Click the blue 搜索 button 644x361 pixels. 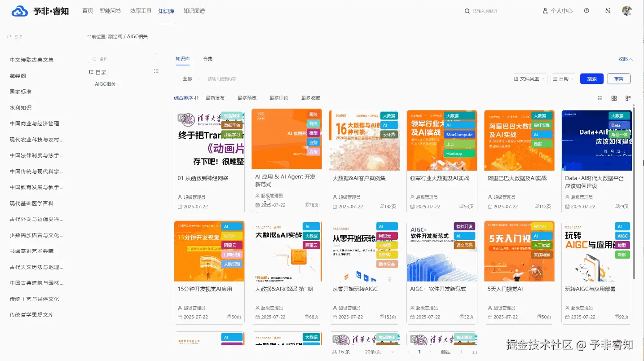click(592, 79)
